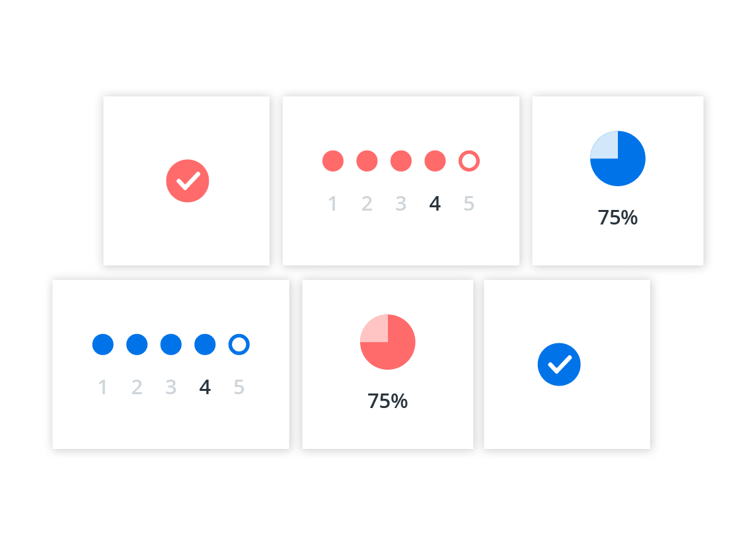This screenshot has height=548, width=756.
Task: Click the red checkmark circle icon
Action: point(188,181)
